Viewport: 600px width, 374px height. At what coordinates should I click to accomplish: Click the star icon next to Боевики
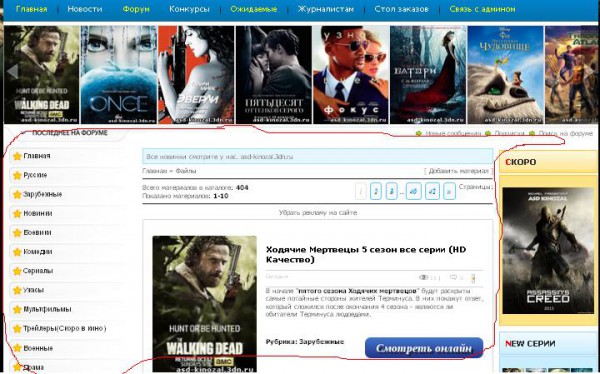coord(17,233)
